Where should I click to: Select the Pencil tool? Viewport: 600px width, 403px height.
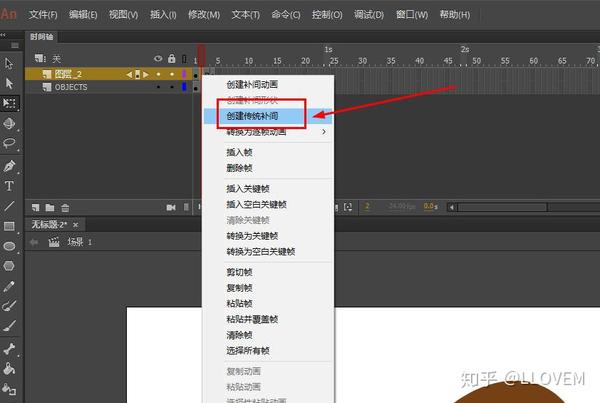click(9, 286)
